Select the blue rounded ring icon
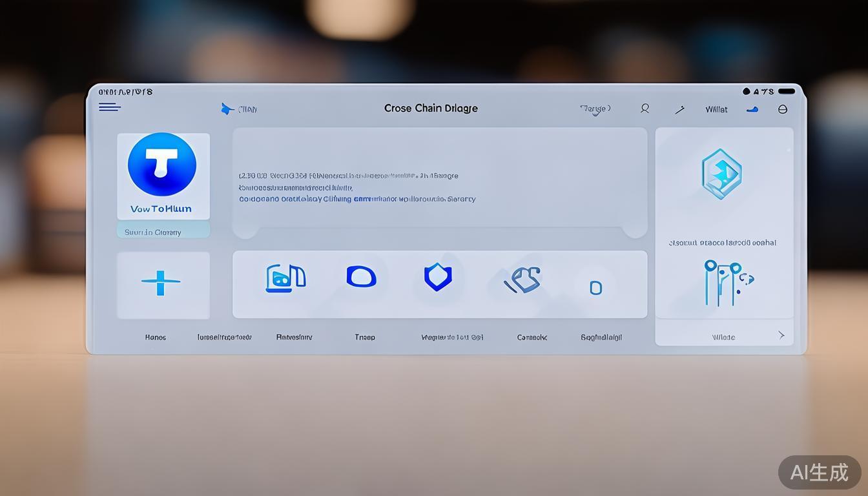868x496 pixels. coord(361,276)
